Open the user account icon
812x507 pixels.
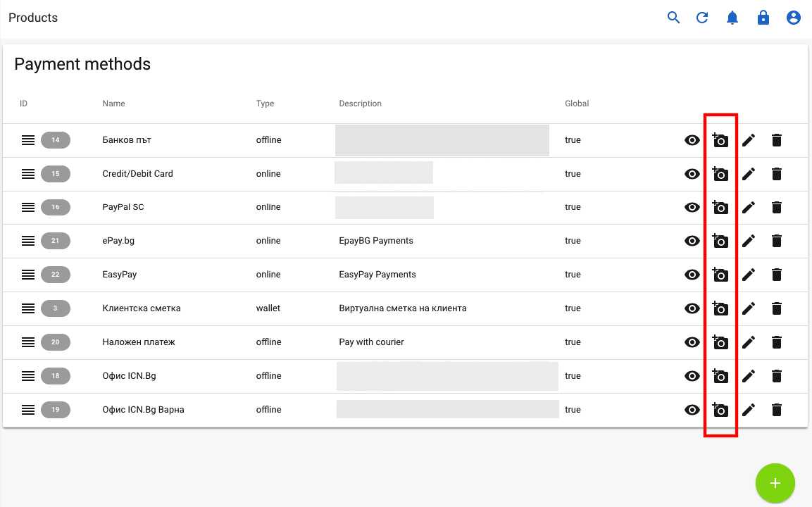(794, 18)
